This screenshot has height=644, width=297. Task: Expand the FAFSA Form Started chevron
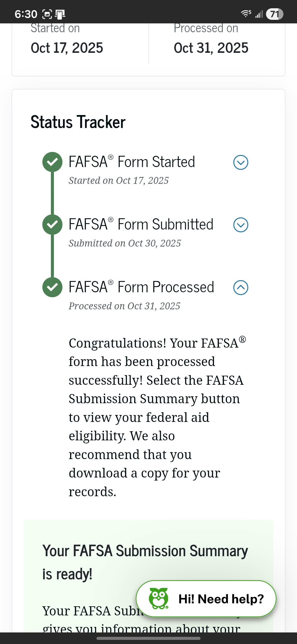241,162
